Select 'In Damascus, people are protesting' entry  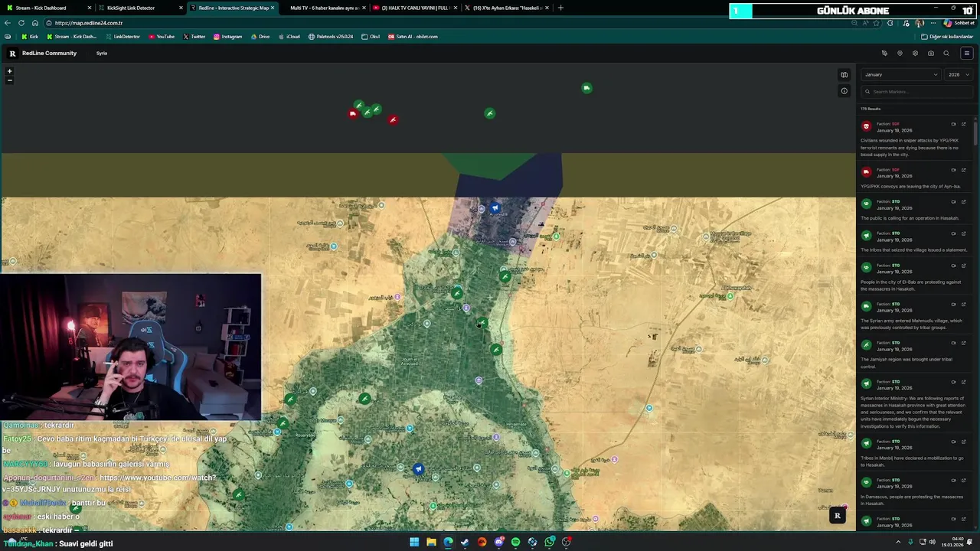[914, 491]
